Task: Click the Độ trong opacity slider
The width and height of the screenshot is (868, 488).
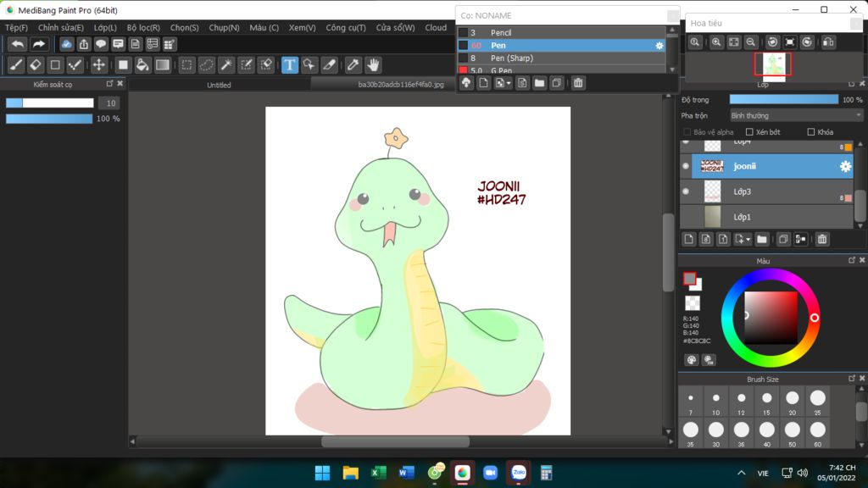Action: tap(784, 100)
